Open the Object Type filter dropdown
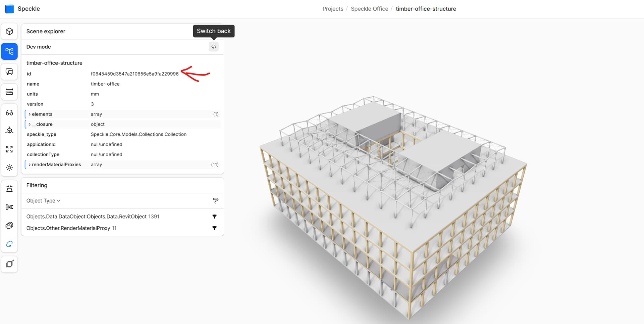Image resolution: width=644 pixels, height=324 pixels. tap(43, 201)
